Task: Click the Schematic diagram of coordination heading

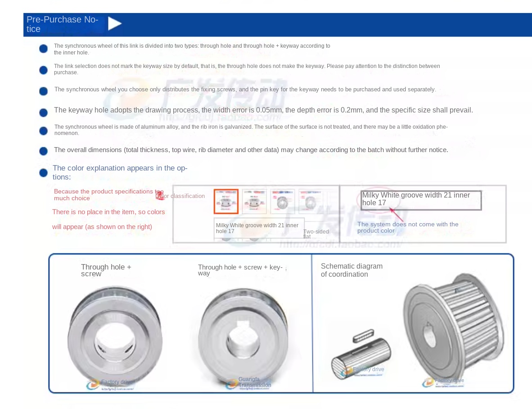Action: pos(352,270)
